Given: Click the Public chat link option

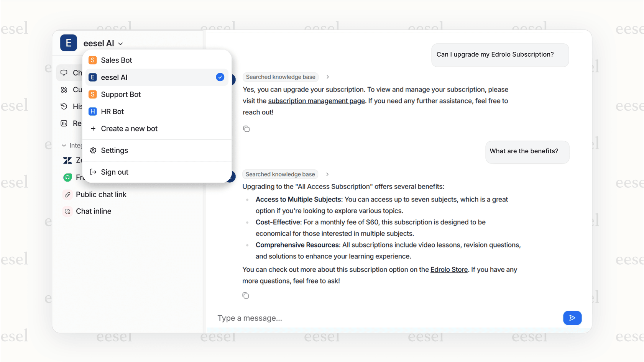Looking at the screenshot, I should pos(101,194).
